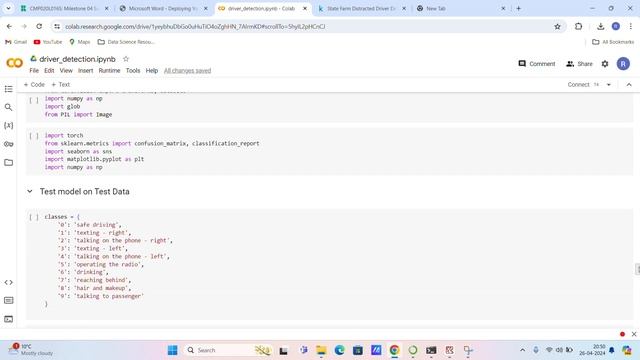Run the cell importing torch
This screenshot has height=360, width=640.
34,136
